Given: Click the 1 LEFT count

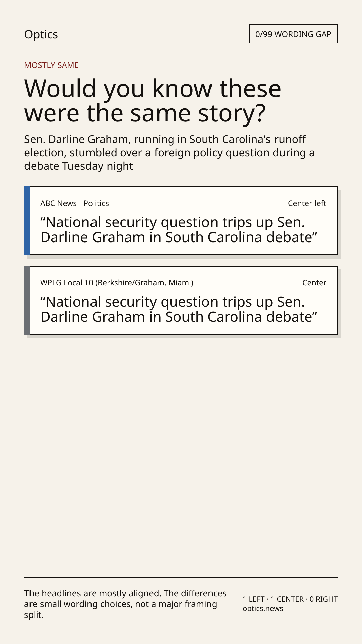Looking at the screenshot, I should point(254,599).
